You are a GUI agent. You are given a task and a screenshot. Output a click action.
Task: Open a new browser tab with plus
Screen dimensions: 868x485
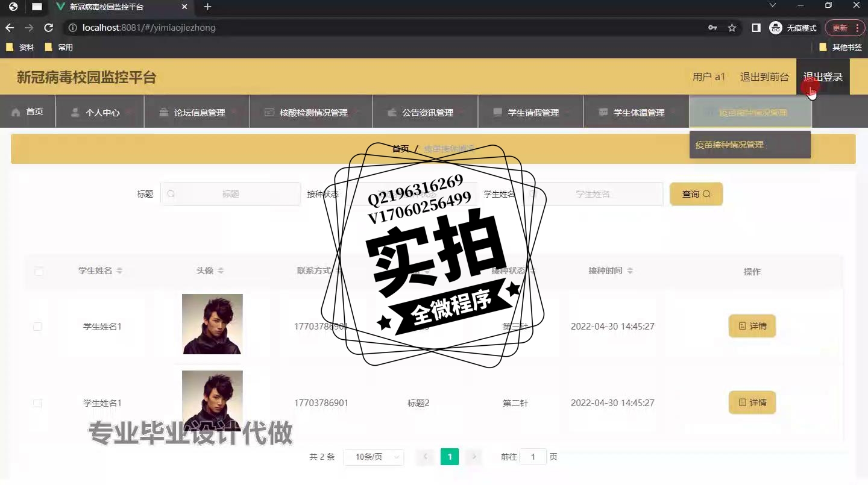pyautogui.click(x=207, y=7)
